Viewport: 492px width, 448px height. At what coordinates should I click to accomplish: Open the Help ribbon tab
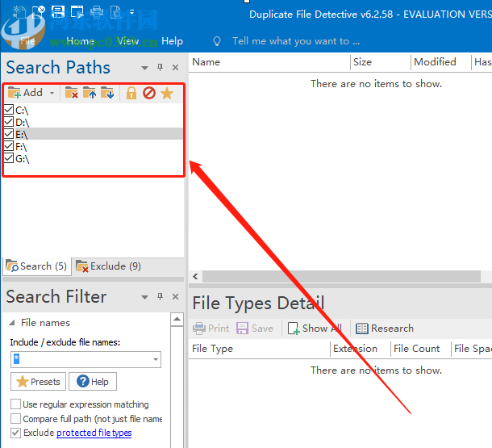click(x=172, y=41)
